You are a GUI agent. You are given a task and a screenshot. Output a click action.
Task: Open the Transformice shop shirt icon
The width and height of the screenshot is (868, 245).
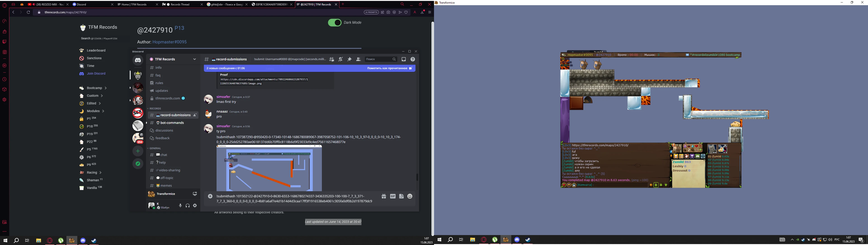click(687, 156)
